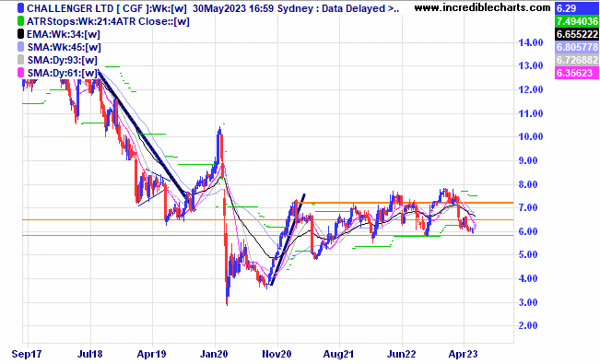Open the www.incrediblecharts.com link
Screen dimensions: 600x364
point(483,7)
